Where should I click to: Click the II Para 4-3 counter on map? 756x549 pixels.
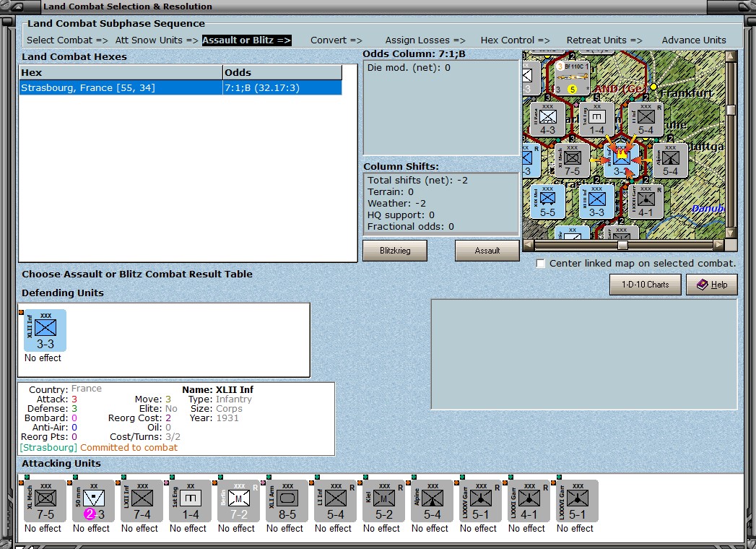[x=548, y=119]
